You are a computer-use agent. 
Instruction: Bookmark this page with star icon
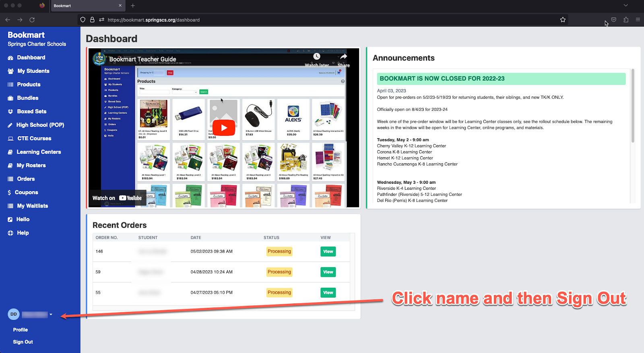563,20
